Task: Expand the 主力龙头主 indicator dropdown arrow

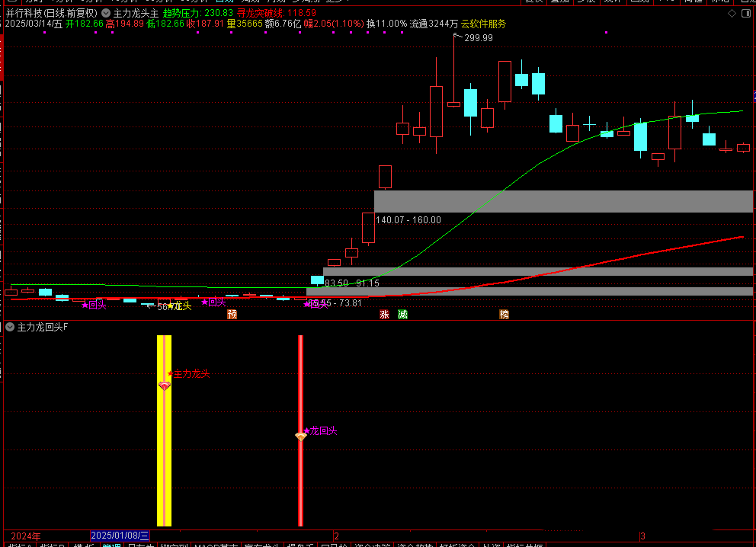Action: tap(105, 13)
